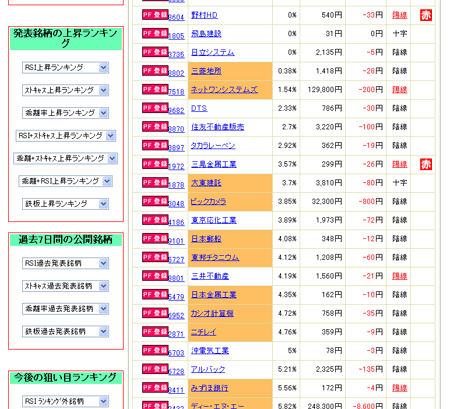Click the PF登録 button for 大東建託
This screenshot has height=409, width=450.
pos(155,183)
